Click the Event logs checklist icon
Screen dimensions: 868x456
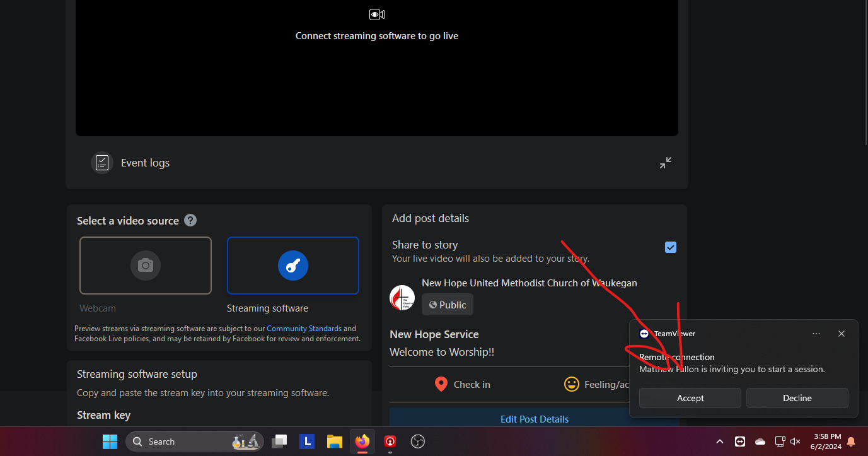click(x=101, y=162)
